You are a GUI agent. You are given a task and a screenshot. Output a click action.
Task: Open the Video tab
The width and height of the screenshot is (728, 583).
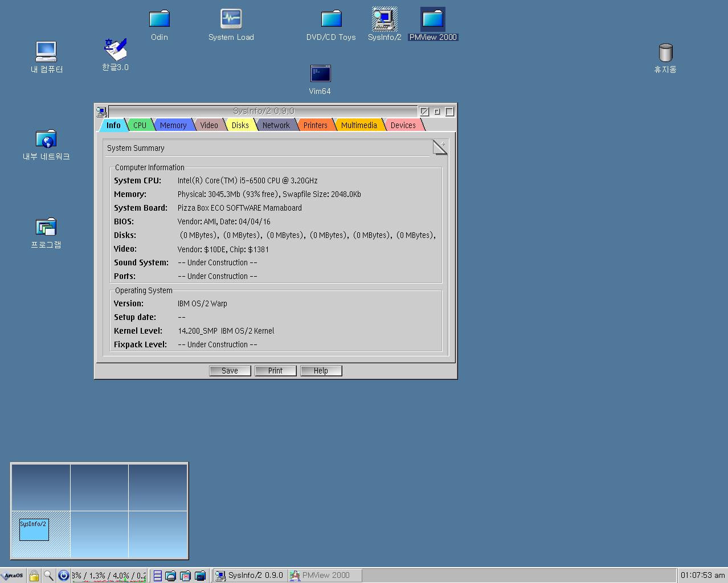209,125
